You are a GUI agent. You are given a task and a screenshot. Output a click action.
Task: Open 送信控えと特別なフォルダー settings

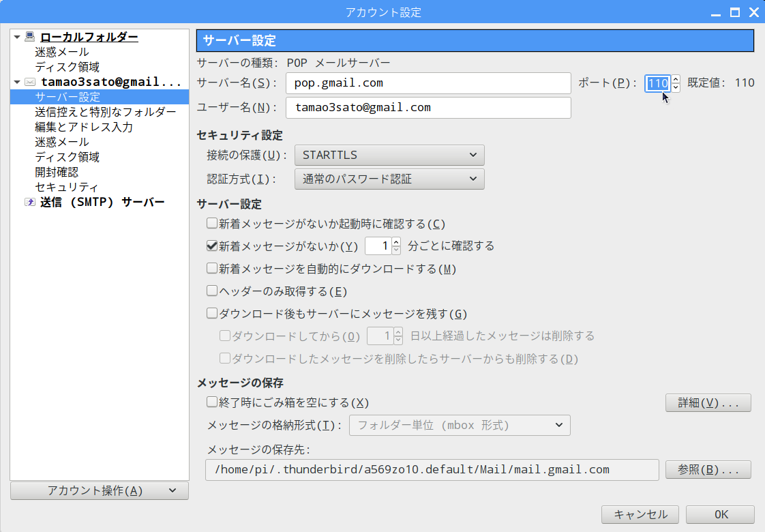pos(106,112)
